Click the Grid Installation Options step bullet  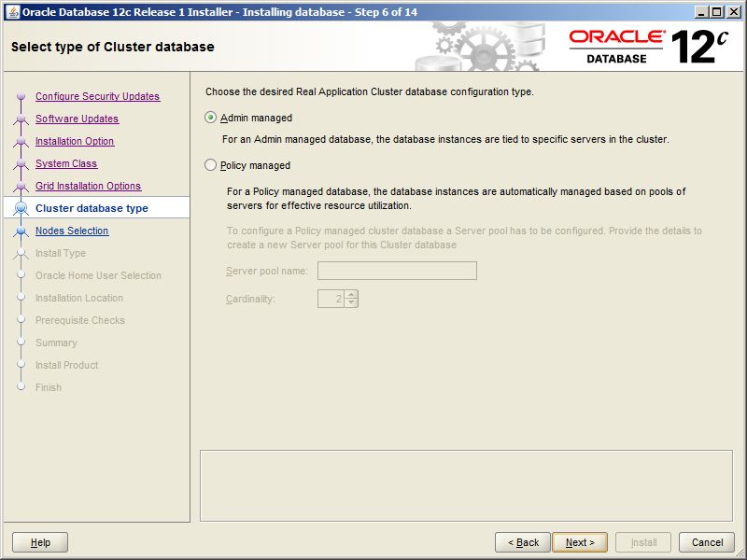[21, 186]
